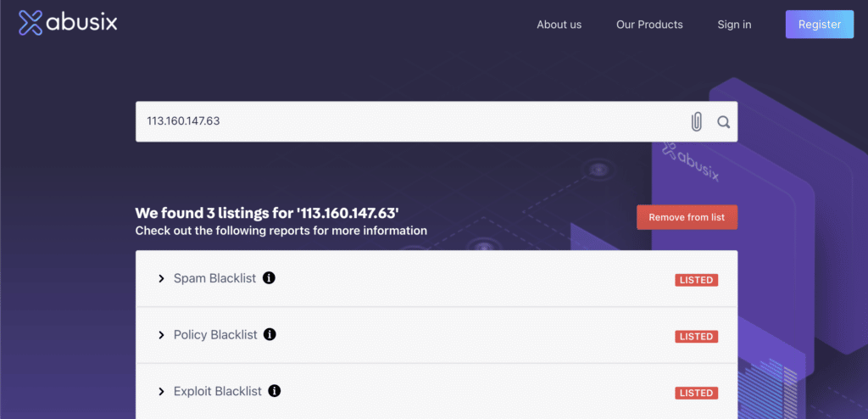The height and width of the screenshot is (419, 868).
Task: Open the About us menu item
Action: tap(559, 25)
